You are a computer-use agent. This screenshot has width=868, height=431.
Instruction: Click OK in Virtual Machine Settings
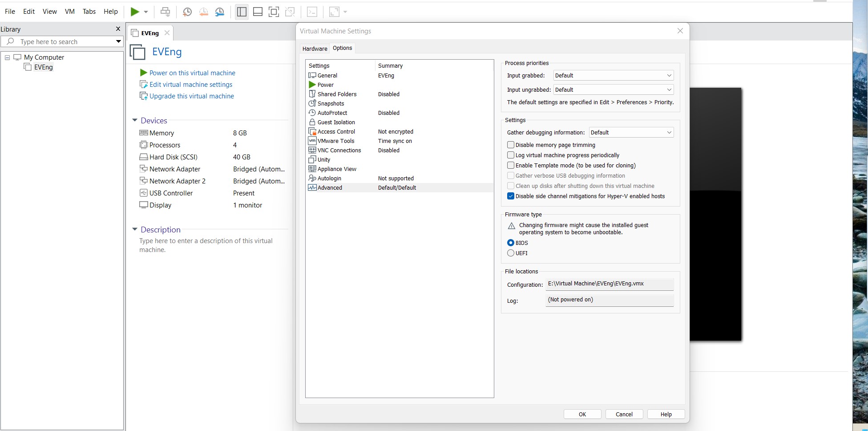(x=582, y=414)
